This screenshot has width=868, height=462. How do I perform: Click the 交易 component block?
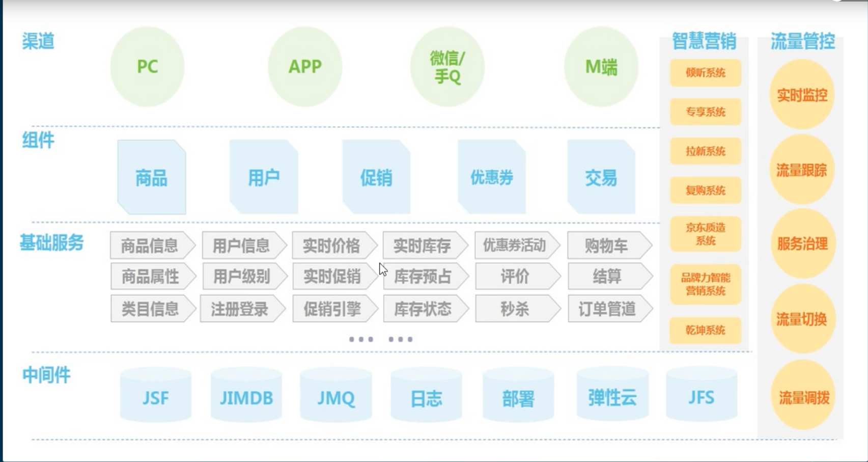click(x=601, y=177)
